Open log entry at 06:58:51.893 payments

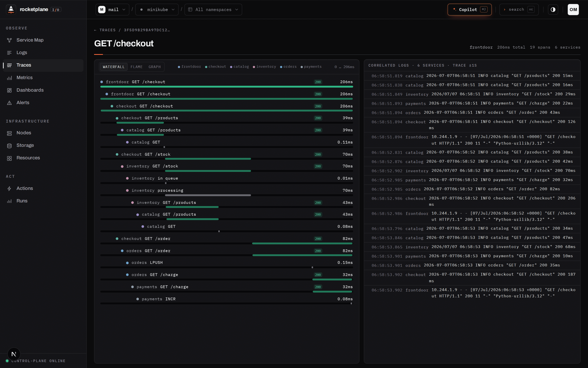[472, 103]
